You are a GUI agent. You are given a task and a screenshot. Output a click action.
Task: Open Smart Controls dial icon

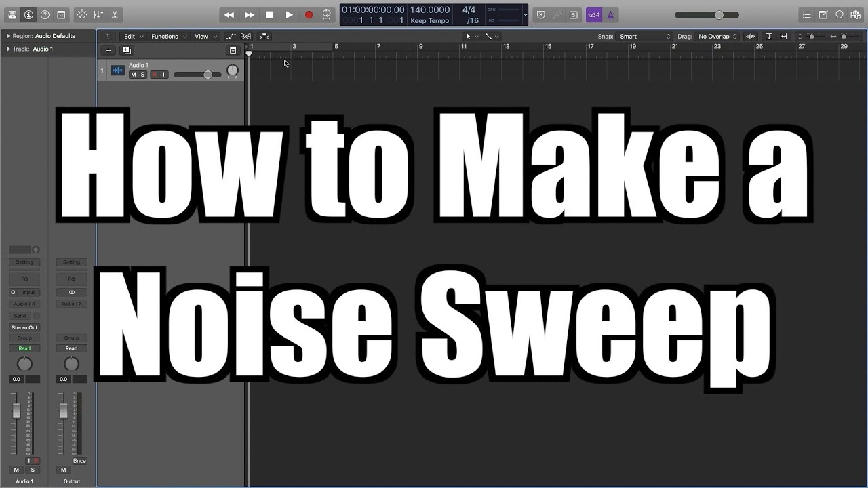click(x=82, y=14)
